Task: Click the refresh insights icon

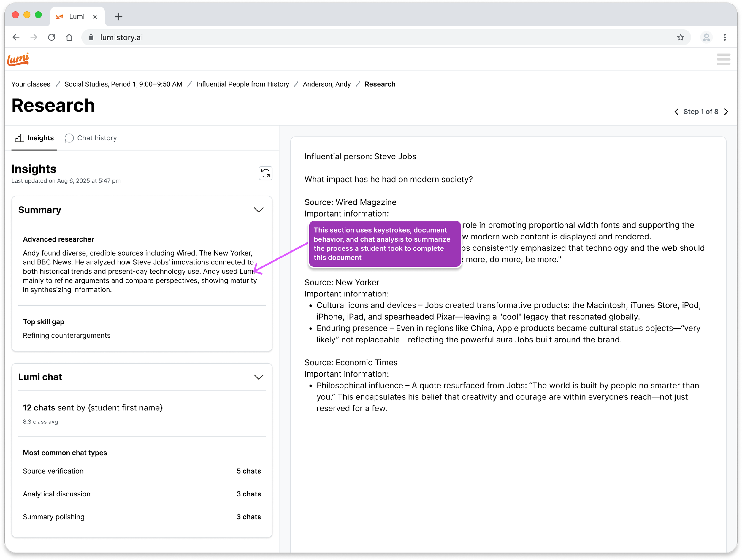Action: tap(265, 173)
